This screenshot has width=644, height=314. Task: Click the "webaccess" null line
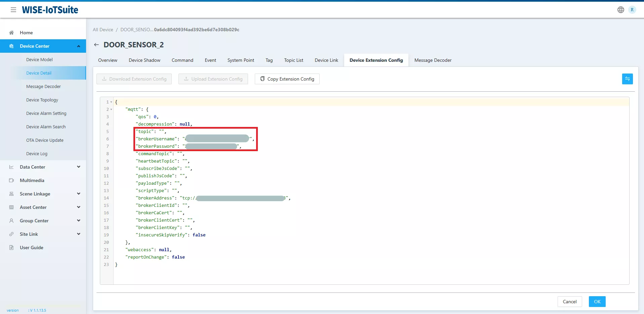pos(148,250)
